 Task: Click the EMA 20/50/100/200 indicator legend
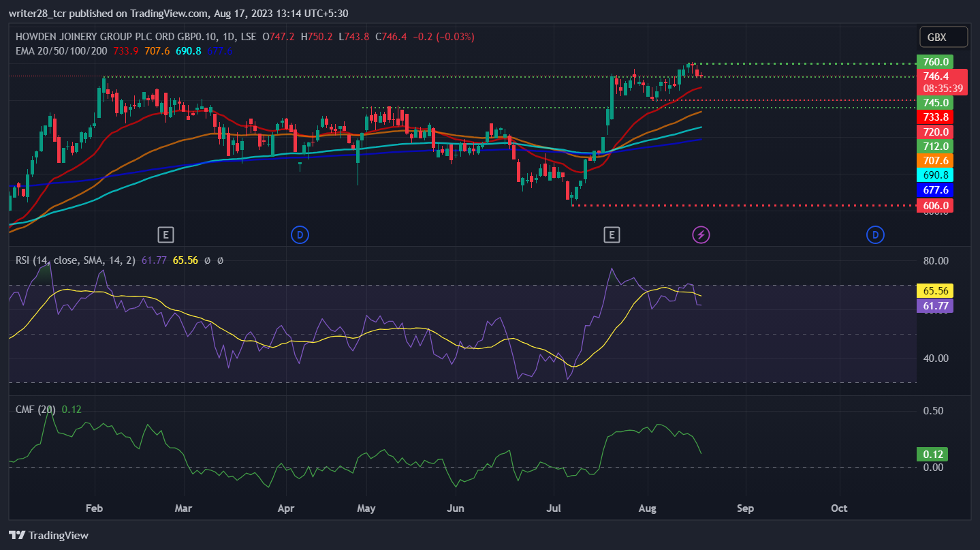point(62,50)
